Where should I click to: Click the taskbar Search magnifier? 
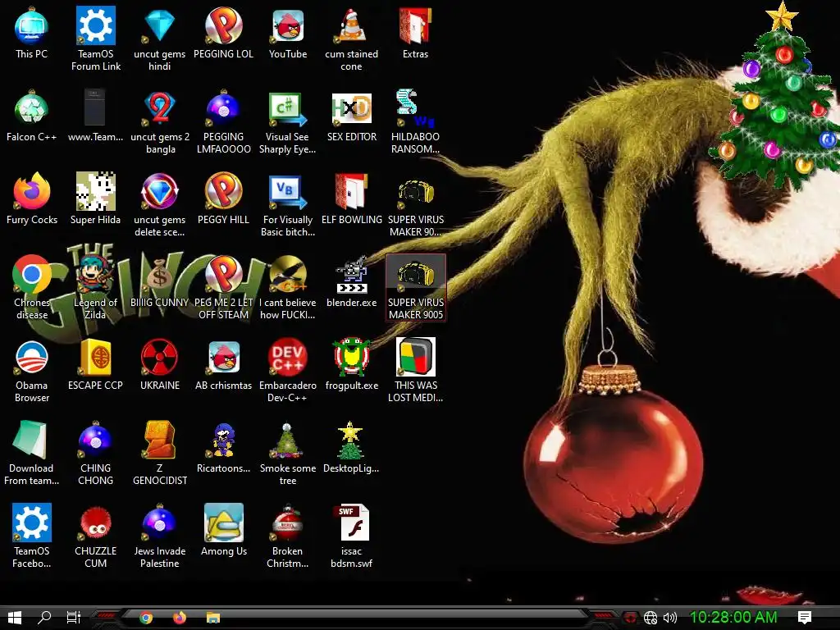(44, 618)
